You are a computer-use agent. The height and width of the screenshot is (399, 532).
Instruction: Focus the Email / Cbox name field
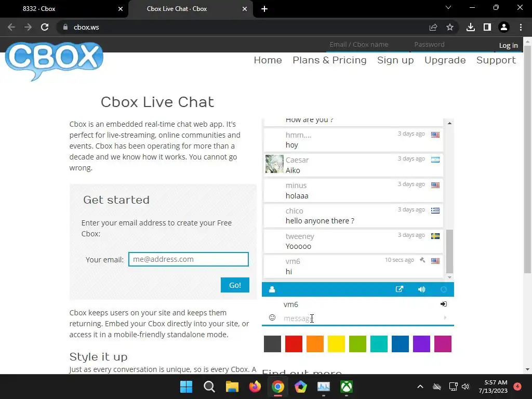coord(367,45)
